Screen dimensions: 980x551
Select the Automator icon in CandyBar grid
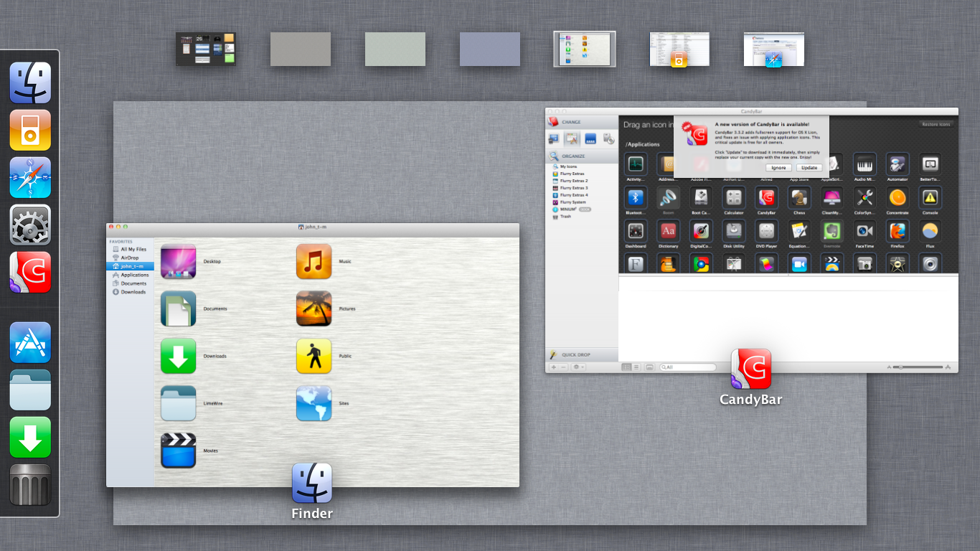pyautogui.click(x=897, y=164)
